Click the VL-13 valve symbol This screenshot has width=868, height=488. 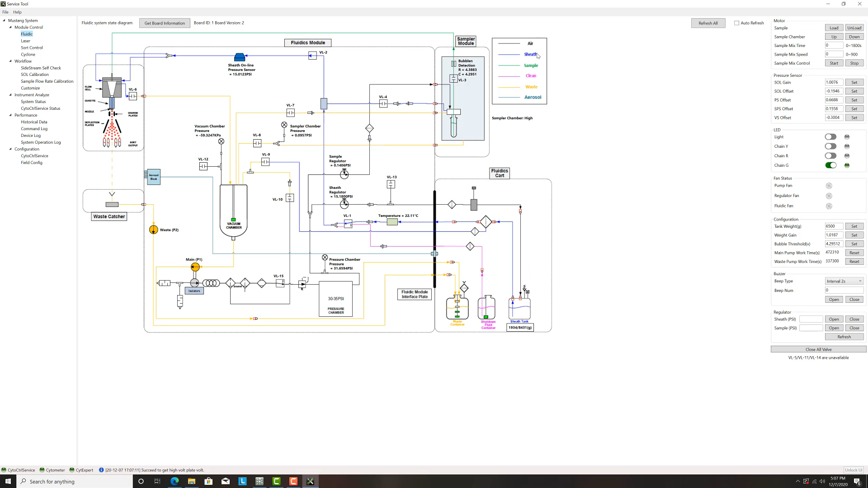[x=391, y=184]
